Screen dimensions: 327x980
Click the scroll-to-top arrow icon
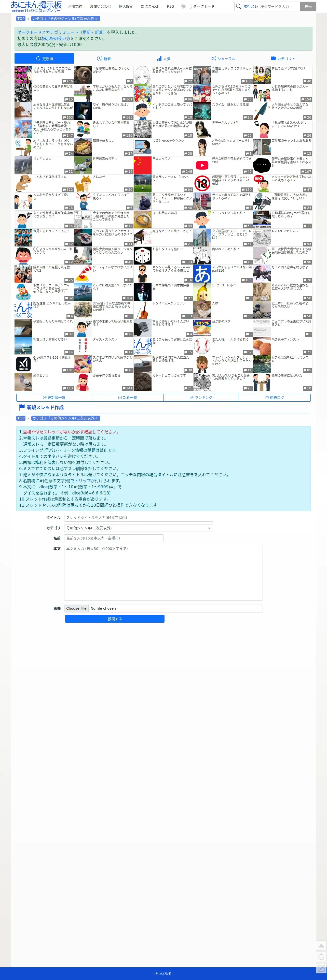(x=321, y=945)
